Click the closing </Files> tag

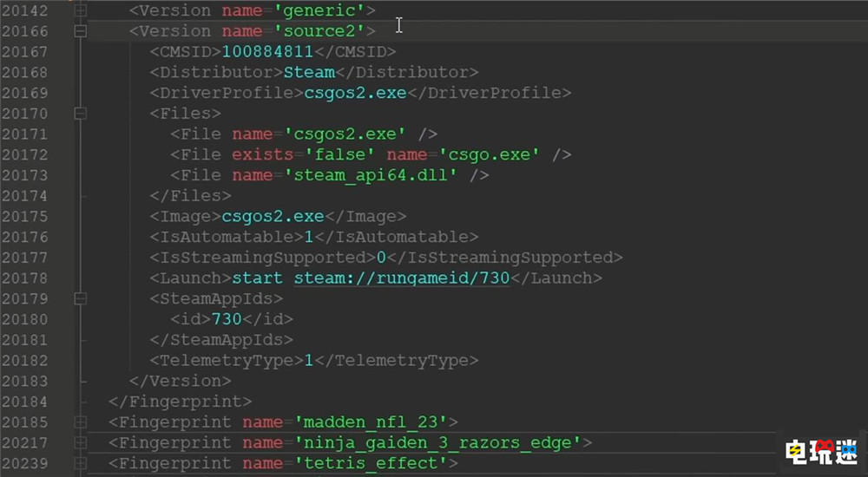190,195
